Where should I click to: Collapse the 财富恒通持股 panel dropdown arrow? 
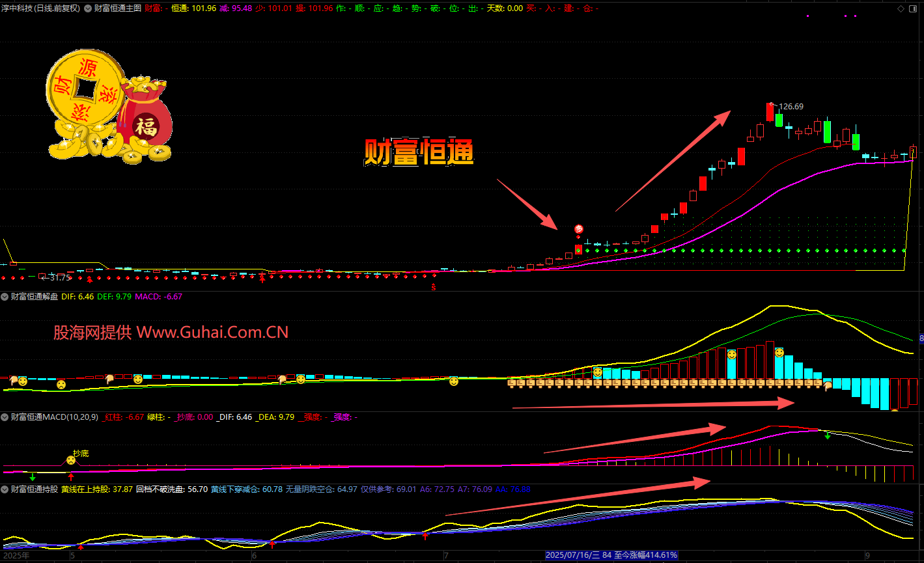(5, 489)
